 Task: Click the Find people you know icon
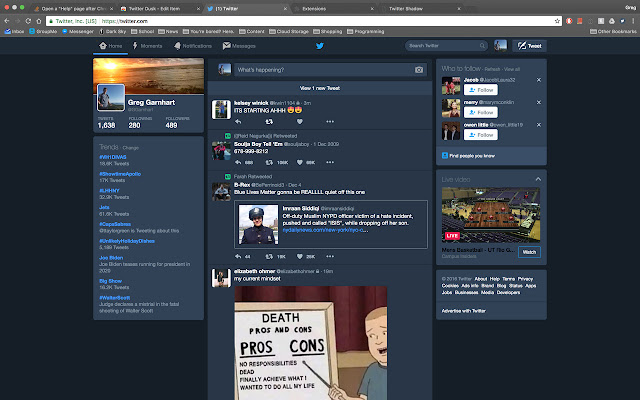point(444,156)
